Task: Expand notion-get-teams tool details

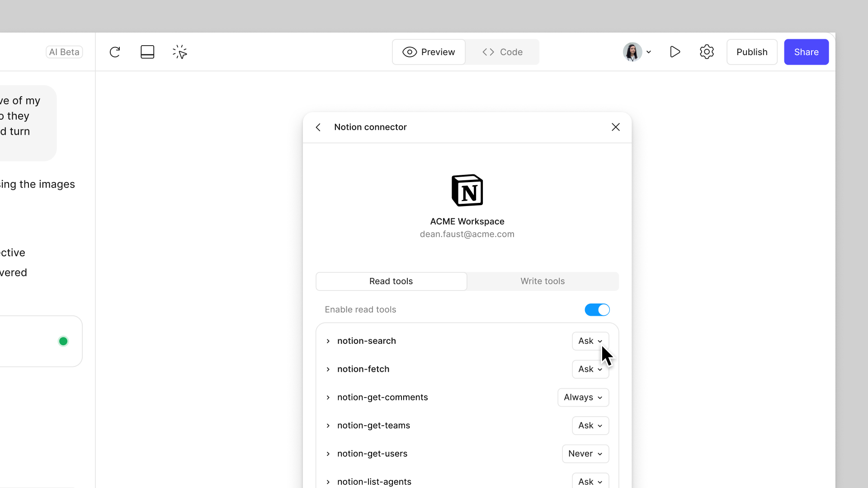Action: (x=328, y=426)
